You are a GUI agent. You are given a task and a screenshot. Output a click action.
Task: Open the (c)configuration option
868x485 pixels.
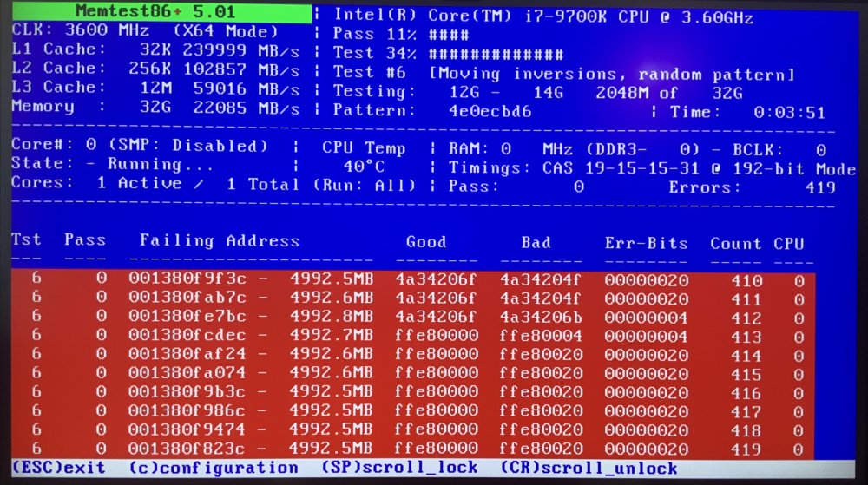[214, 468]
